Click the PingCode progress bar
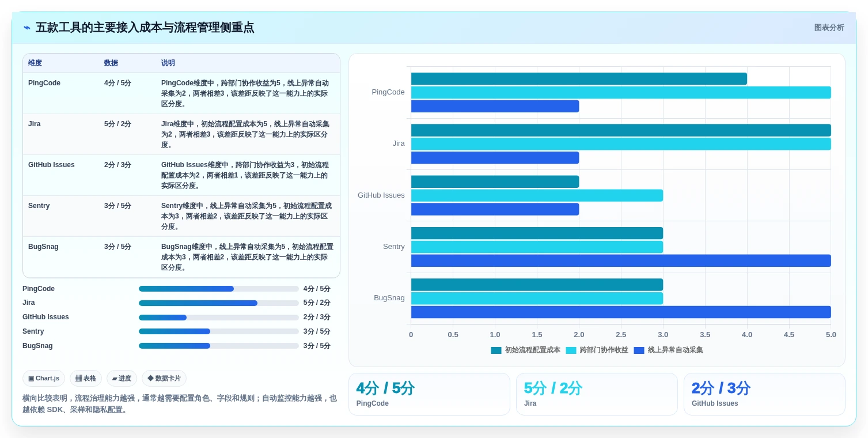Viewport: 868px width, 438px height. pyautogui.click(x=219, y=289)
